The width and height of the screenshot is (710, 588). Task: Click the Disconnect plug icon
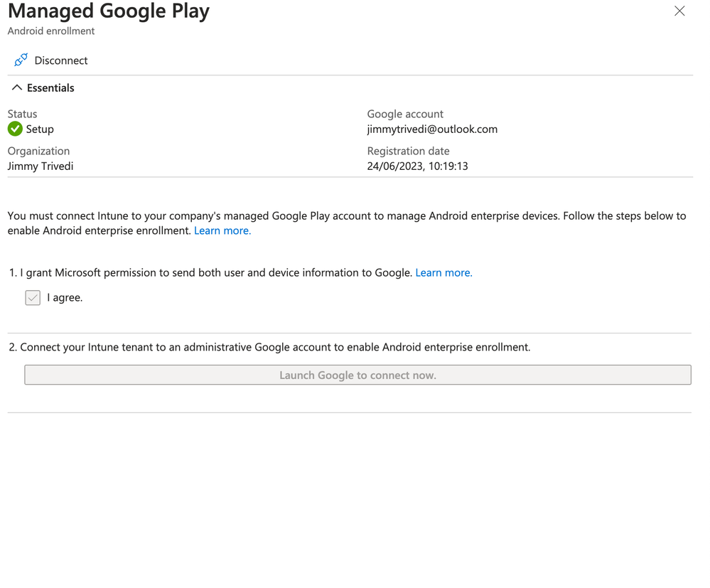pyautogui.click(x=21, y=60)
